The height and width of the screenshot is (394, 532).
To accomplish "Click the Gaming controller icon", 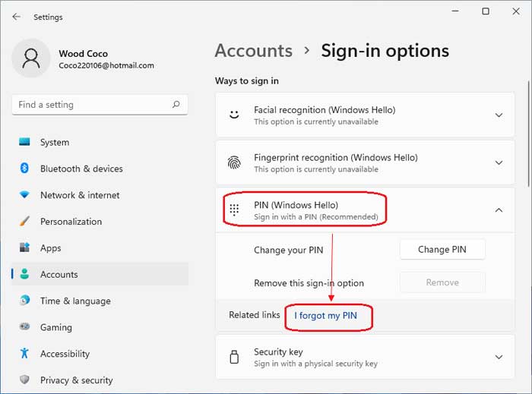I will [x=24, y=326].
